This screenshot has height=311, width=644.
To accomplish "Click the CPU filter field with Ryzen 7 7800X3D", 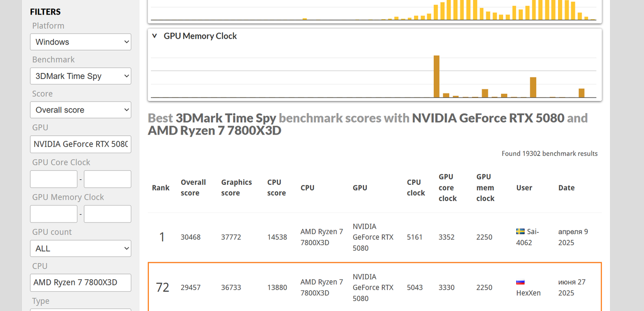I will click(80, 282).
